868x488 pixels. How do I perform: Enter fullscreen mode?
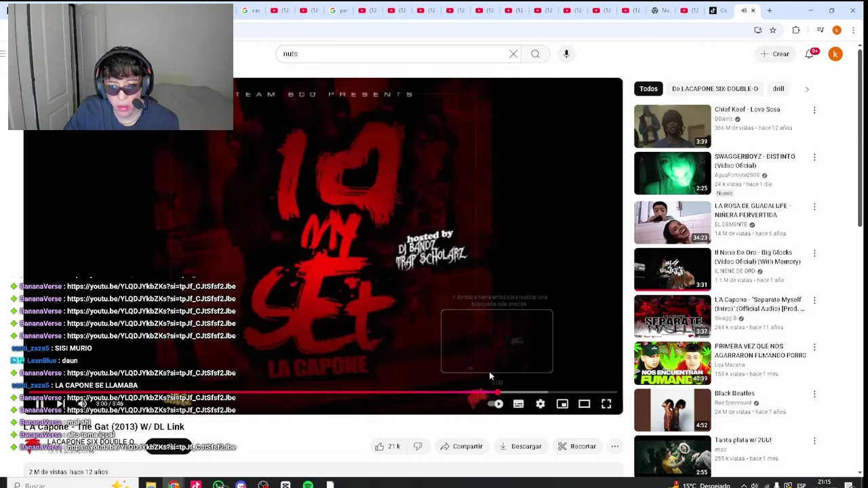(x=606, y=404)
